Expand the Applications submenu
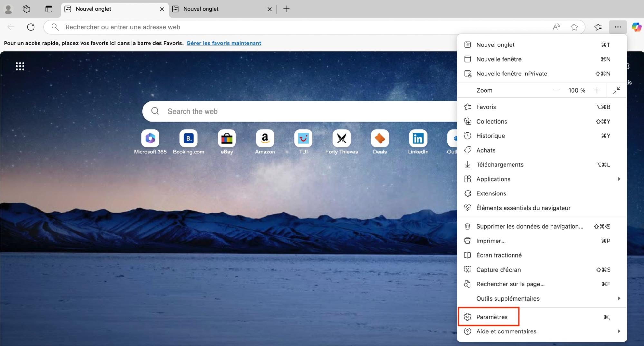Image resolution: width=644 pixels, height=346 pixels. point(493,179)
